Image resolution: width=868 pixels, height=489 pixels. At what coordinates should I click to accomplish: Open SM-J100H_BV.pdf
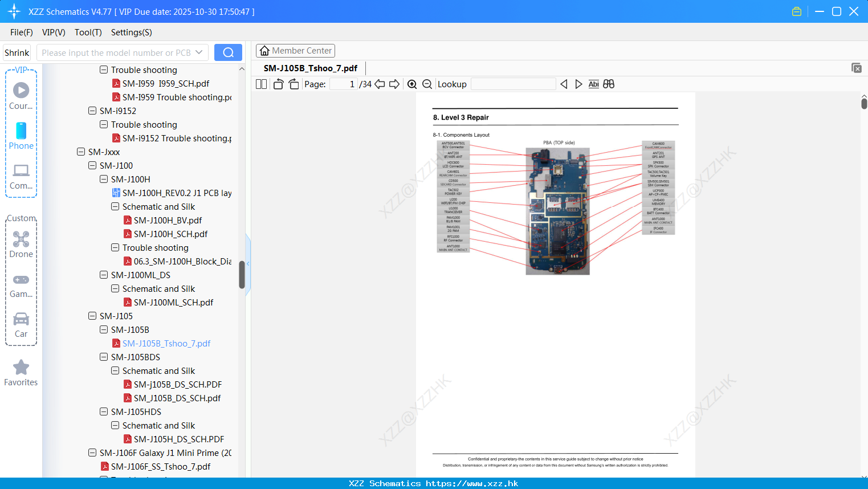pos(163,221)
